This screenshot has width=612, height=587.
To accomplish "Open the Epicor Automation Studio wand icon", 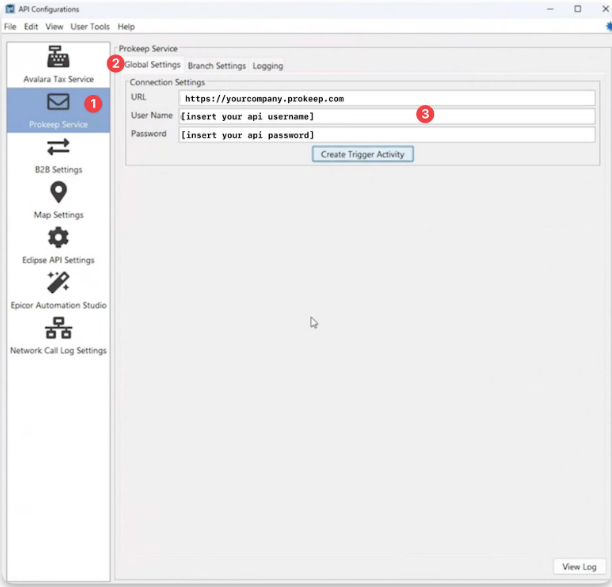I will click(x=58, y=282).
